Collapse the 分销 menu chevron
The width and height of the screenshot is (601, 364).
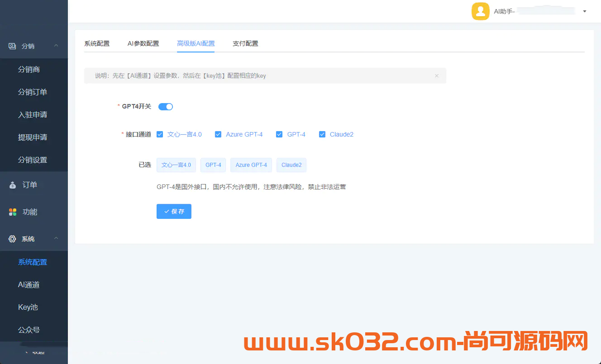[56, 46]
